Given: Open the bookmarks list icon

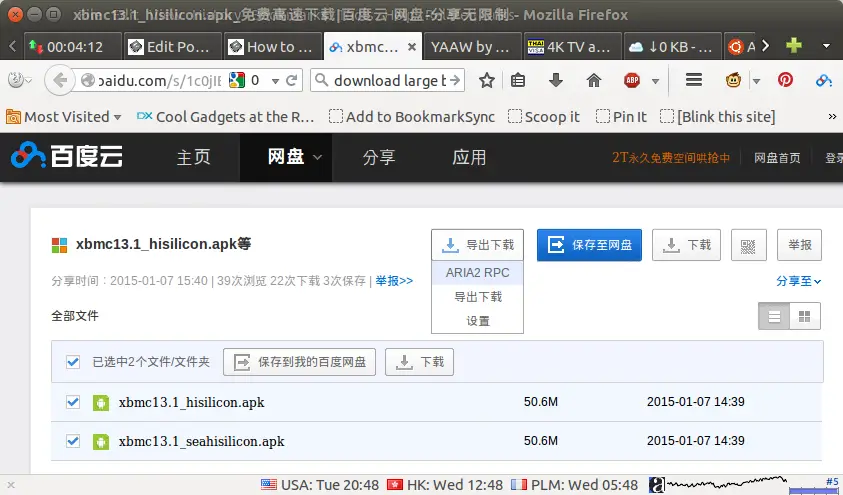Looking at the screenshot, I should pyautogui.click(x=518, y=81).
